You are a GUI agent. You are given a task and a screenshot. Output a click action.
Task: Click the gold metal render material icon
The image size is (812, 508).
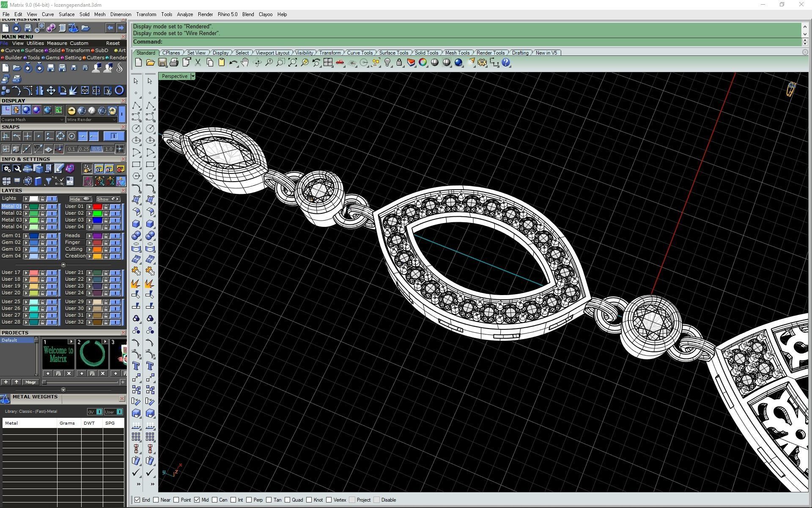71,110
